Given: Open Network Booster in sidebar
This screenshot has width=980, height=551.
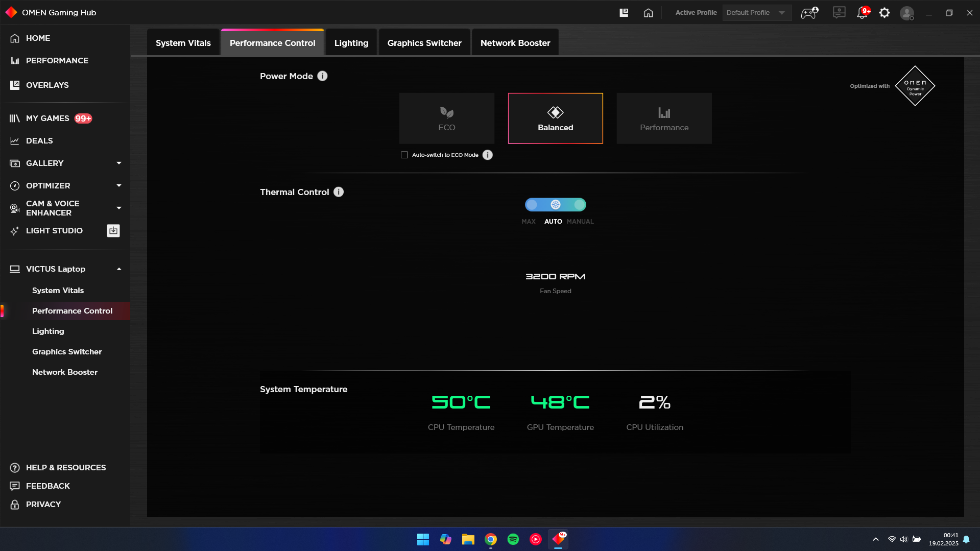Looking at the screenshot, I should click(65, 372).
